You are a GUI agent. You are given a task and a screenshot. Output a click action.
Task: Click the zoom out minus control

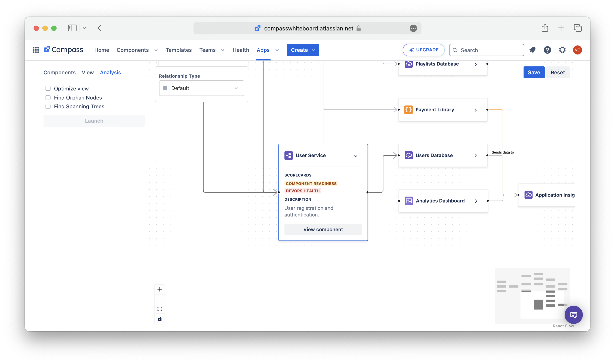point(160,299)
